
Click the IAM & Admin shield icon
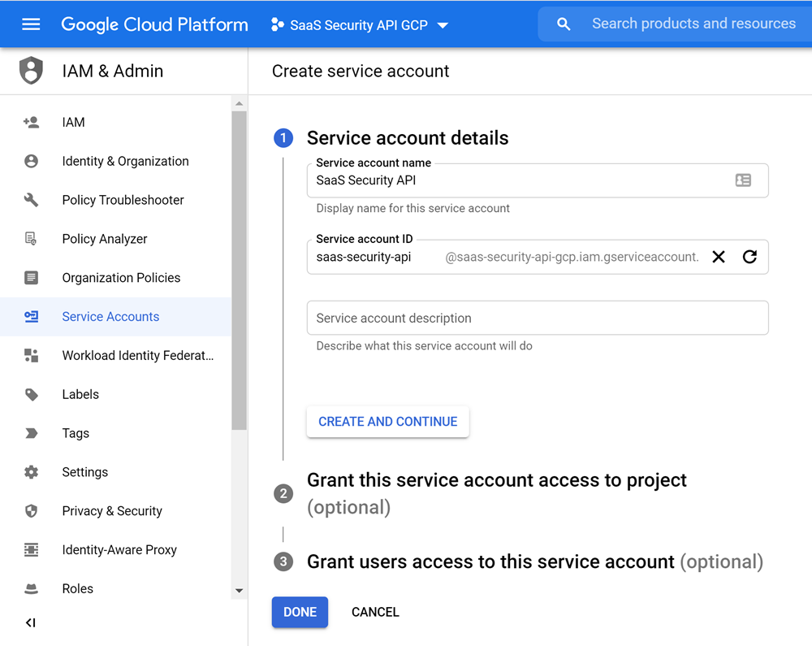31,71
